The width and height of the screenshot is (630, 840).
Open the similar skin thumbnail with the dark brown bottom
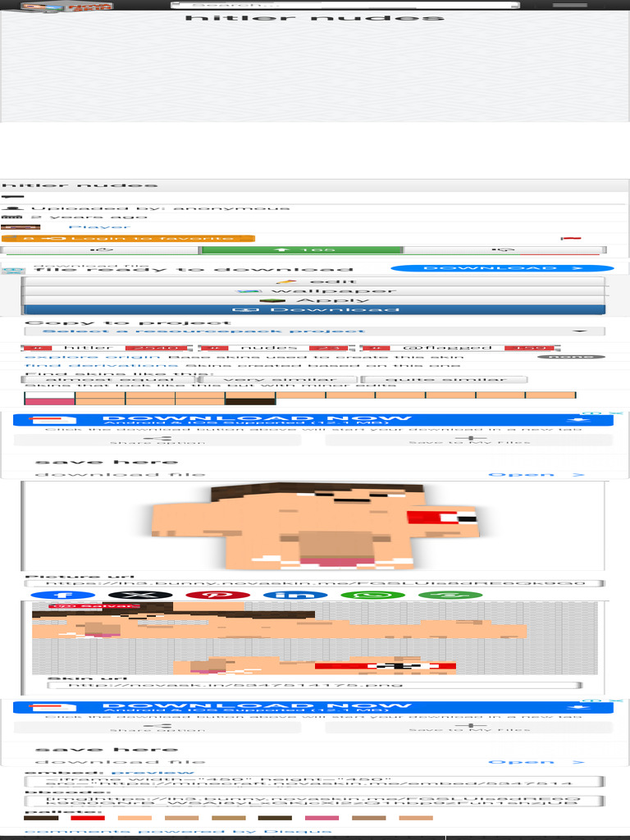click(250, 398)
